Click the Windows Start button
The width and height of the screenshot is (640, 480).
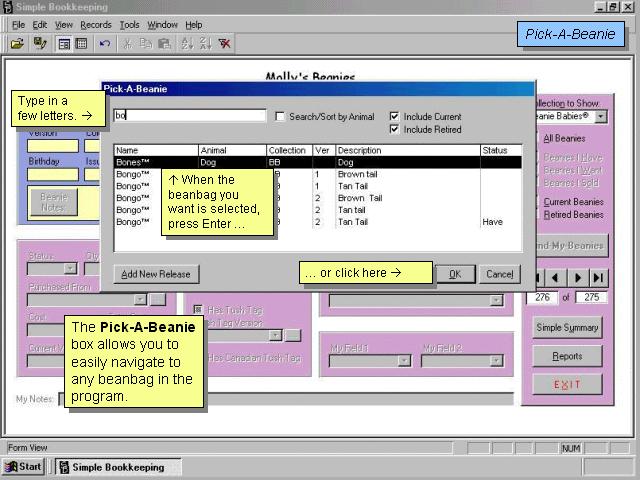pos(24,467)
